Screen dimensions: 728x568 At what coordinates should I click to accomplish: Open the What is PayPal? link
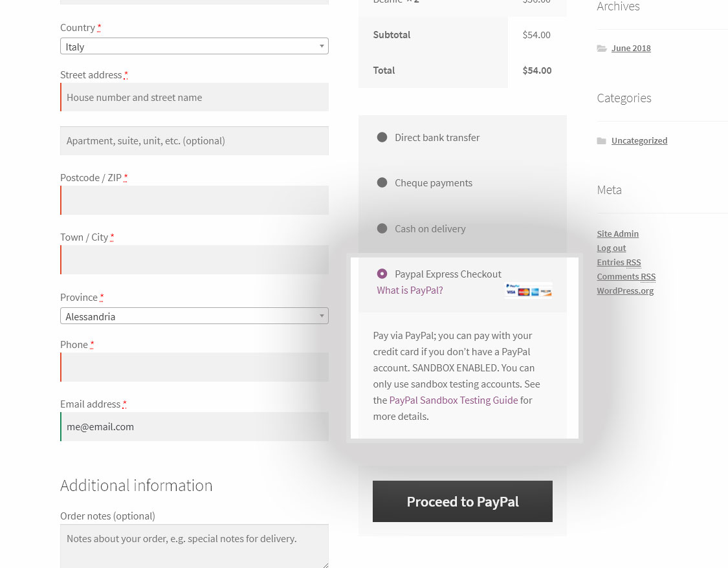(410, 290)
